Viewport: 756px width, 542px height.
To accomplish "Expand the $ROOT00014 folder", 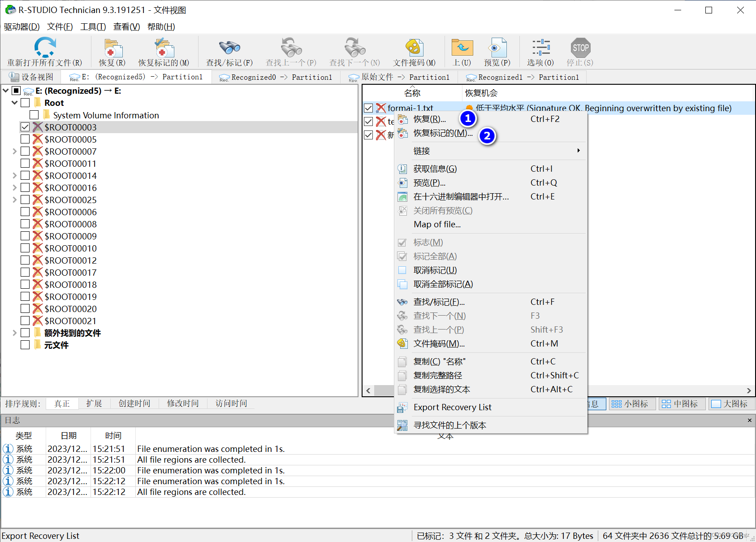I will (15, 176).
